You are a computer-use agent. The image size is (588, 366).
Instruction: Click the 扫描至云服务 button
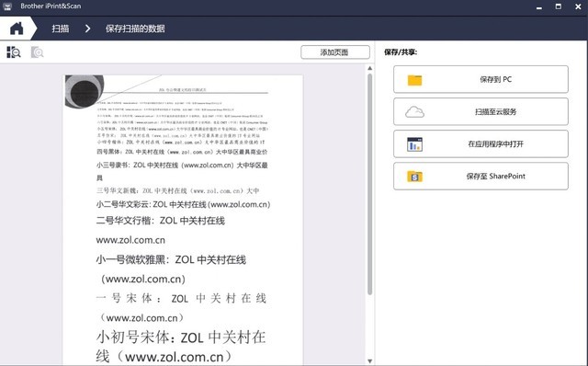point(481,111)
